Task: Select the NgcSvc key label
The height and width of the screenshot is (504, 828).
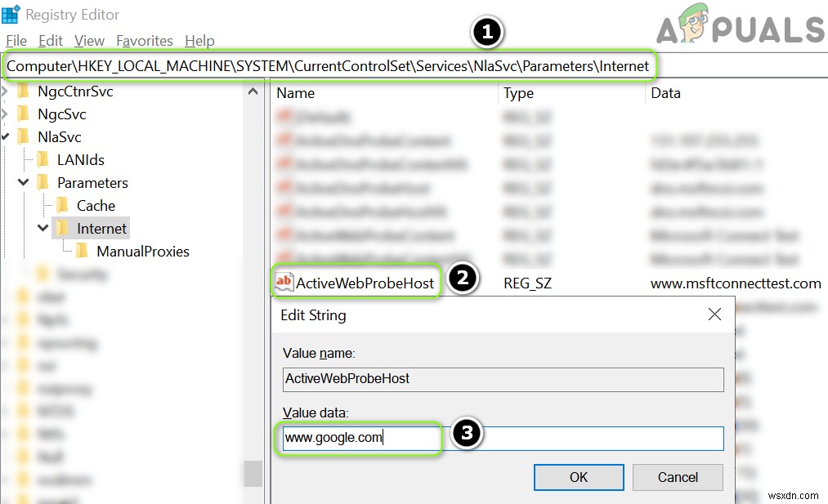Action: (x=62, y=114)
